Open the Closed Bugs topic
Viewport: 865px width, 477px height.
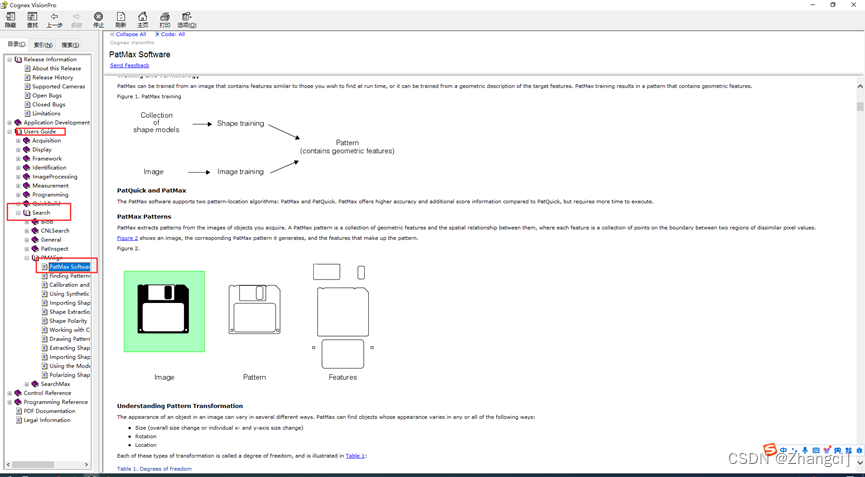pyautogui.click(x=49, y=104)
